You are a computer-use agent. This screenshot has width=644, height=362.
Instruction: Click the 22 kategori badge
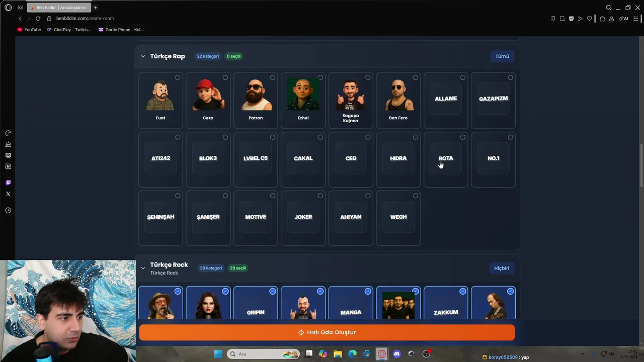pos(208,56)
